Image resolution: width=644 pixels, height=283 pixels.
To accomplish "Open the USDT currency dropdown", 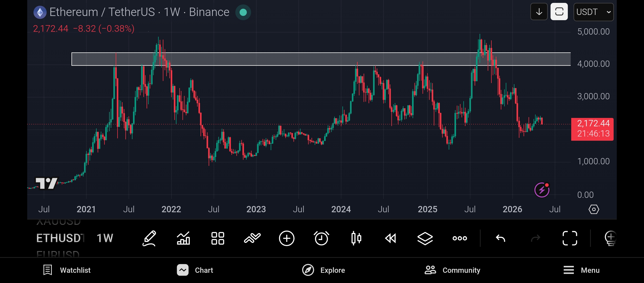I will (593, 12).
